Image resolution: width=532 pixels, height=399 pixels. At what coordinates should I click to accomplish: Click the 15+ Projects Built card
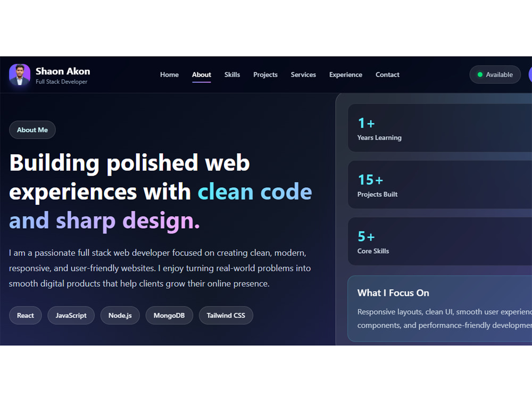point(440,185)
